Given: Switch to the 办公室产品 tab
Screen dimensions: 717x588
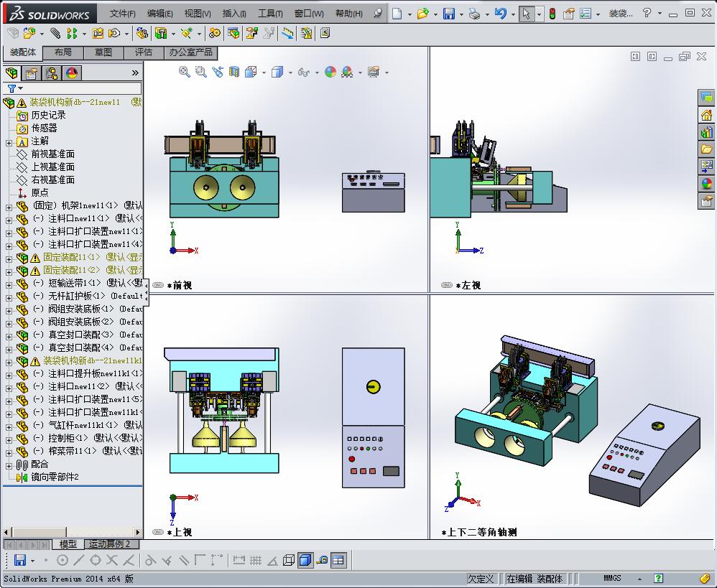Looking at the screenshot, I should pos(190,52).
